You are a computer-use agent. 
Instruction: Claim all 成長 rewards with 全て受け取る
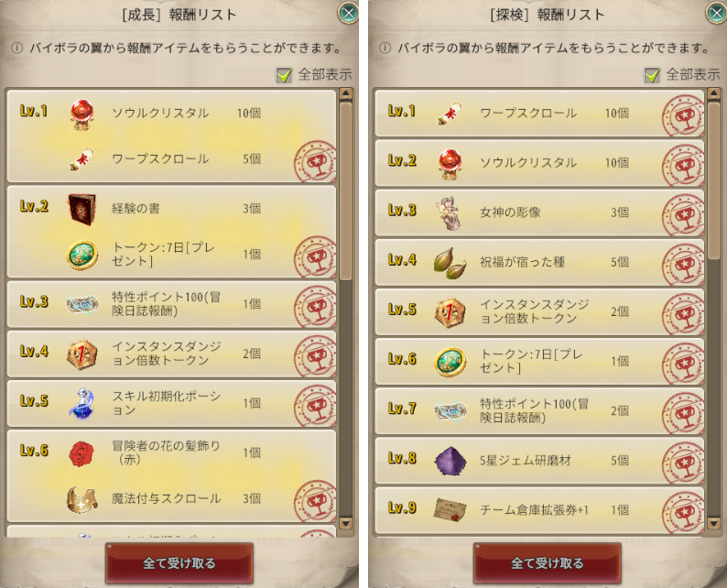[x=179, y=563]
